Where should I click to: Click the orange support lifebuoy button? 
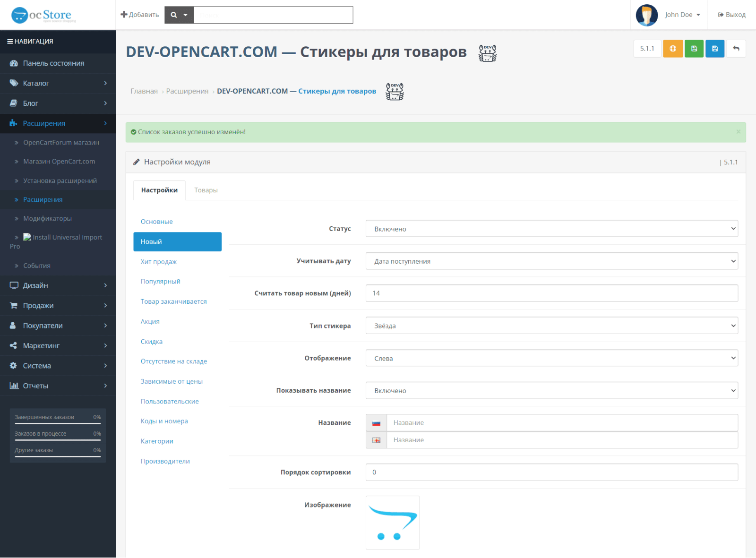(x=673, y=49)
